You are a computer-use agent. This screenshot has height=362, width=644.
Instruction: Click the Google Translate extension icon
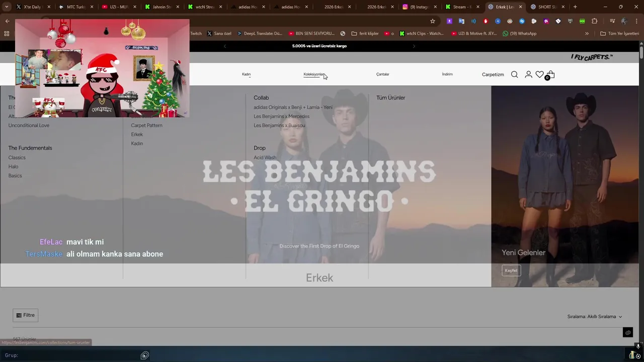click(461, 21)
